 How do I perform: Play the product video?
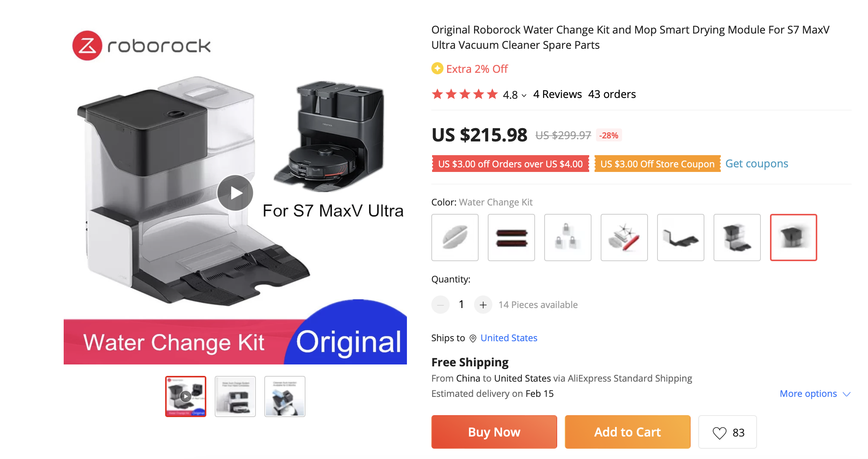[235, 193]
